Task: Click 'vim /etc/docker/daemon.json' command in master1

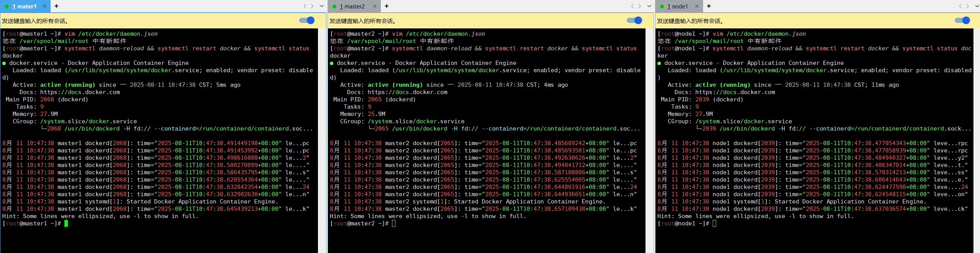Action: (x=111, y=34)
